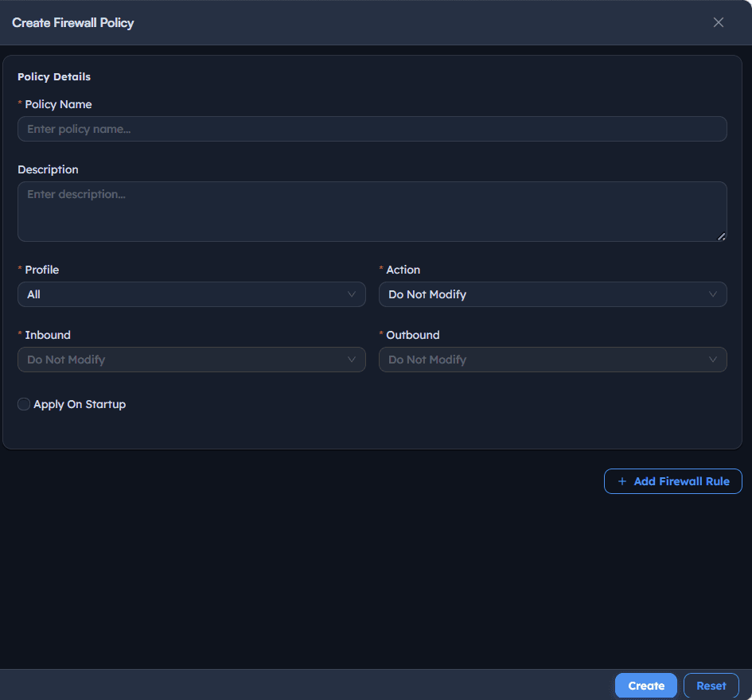
Task: Open the Outbound dropdown
Action: (552, 360)
